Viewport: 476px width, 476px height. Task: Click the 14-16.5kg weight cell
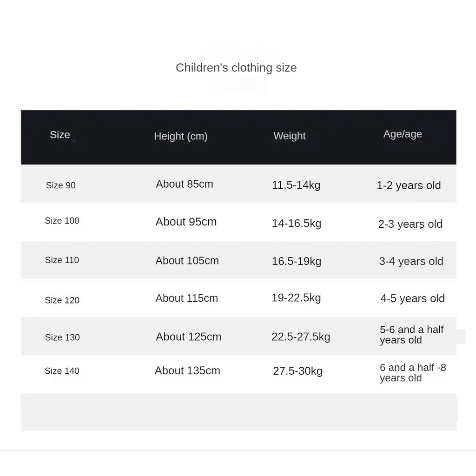coord(297,224)
